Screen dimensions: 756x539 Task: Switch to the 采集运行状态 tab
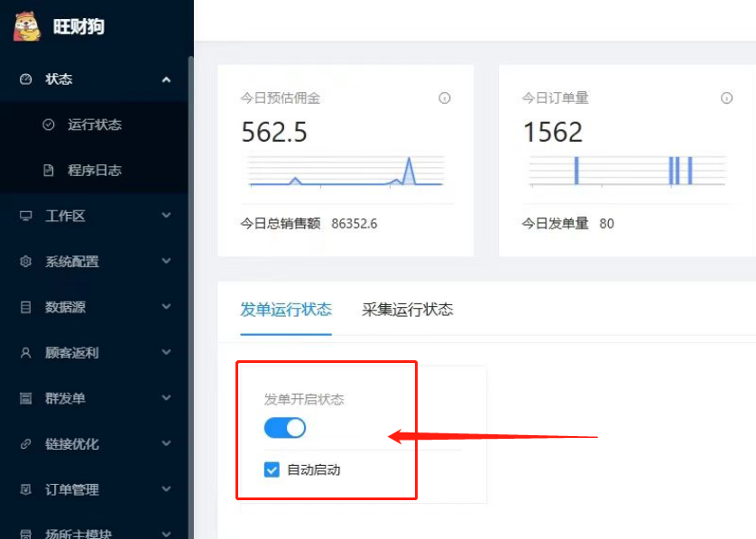(x=407, y=310)
